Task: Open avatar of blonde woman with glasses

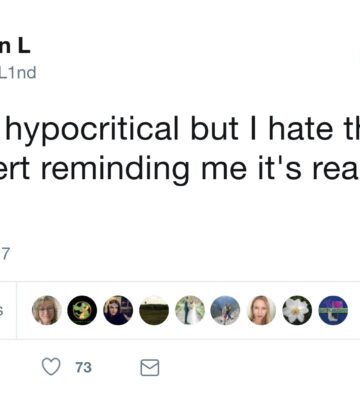Action: pyautogui.click(x=47, y=310)
